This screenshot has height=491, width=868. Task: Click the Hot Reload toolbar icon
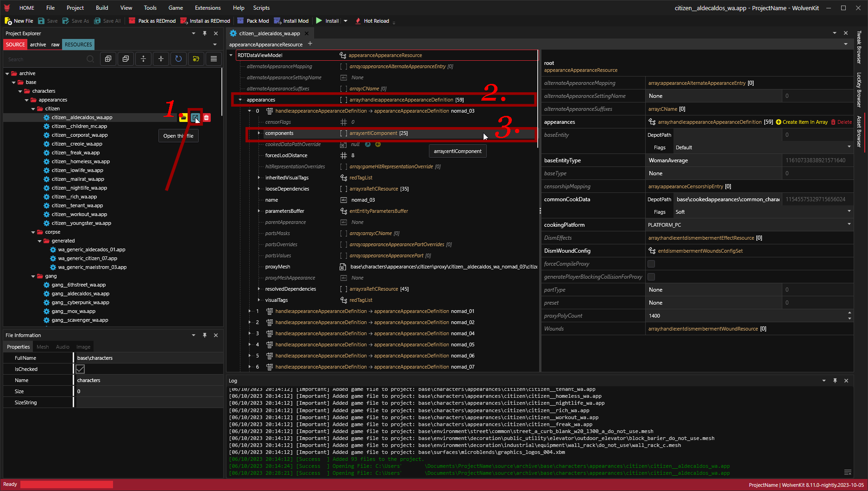click(x=358, y=21)
